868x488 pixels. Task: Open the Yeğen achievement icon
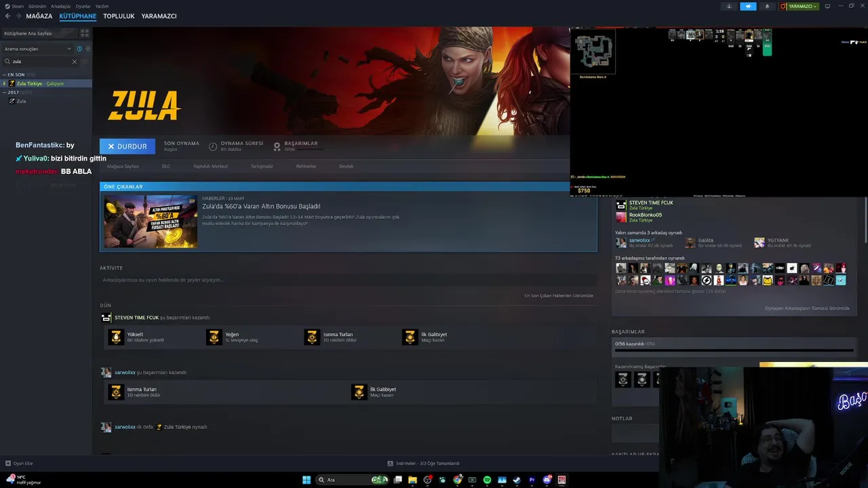click(214, 337)
